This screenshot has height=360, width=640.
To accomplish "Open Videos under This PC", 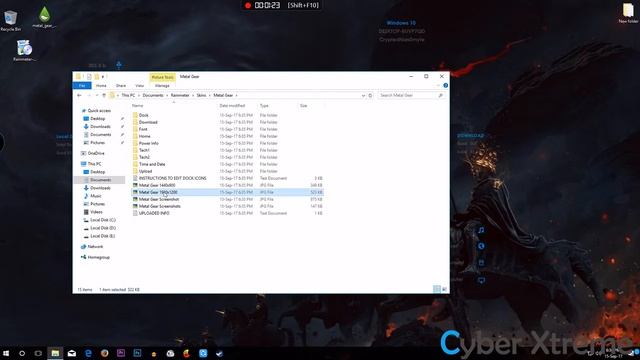I will point(93,212).
